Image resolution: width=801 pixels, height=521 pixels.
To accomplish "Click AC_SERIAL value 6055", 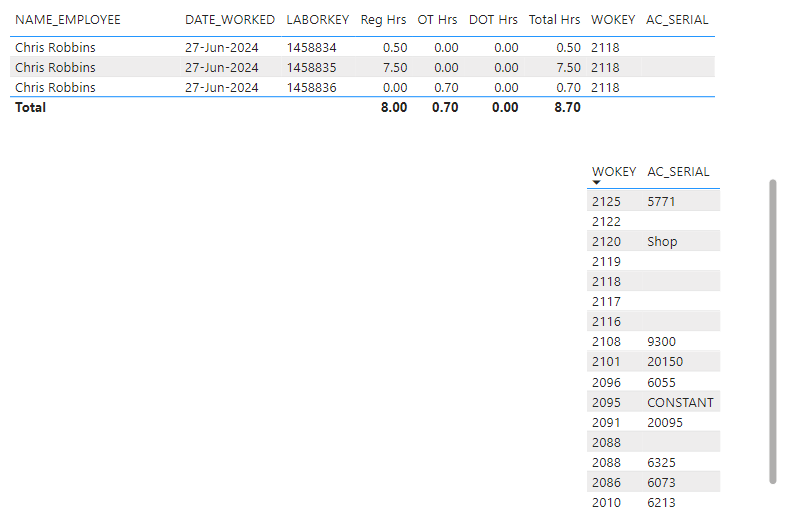I will [x=661, y=382].
